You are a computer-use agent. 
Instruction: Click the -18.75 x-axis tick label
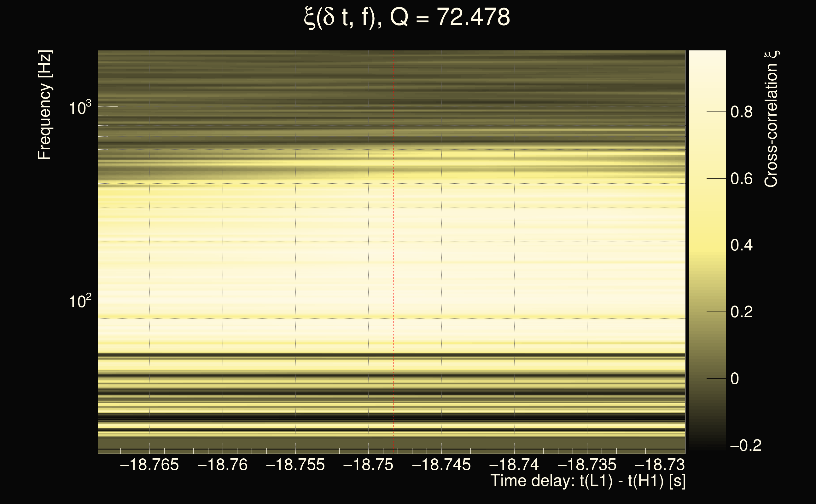[x=368, y=465]
